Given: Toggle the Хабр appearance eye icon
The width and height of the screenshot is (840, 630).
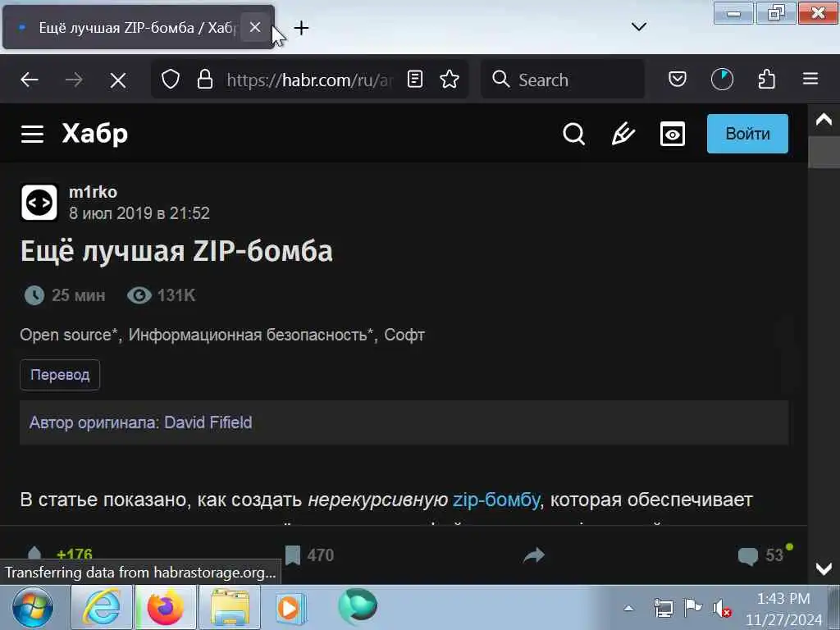Looking at the screenshot, I should [x=673, y=134].
